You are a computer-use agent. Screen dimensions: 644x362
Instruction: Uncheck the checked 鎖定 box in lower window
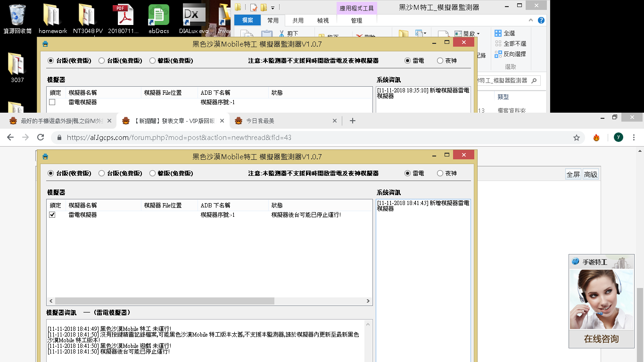[x=52, y=214]
